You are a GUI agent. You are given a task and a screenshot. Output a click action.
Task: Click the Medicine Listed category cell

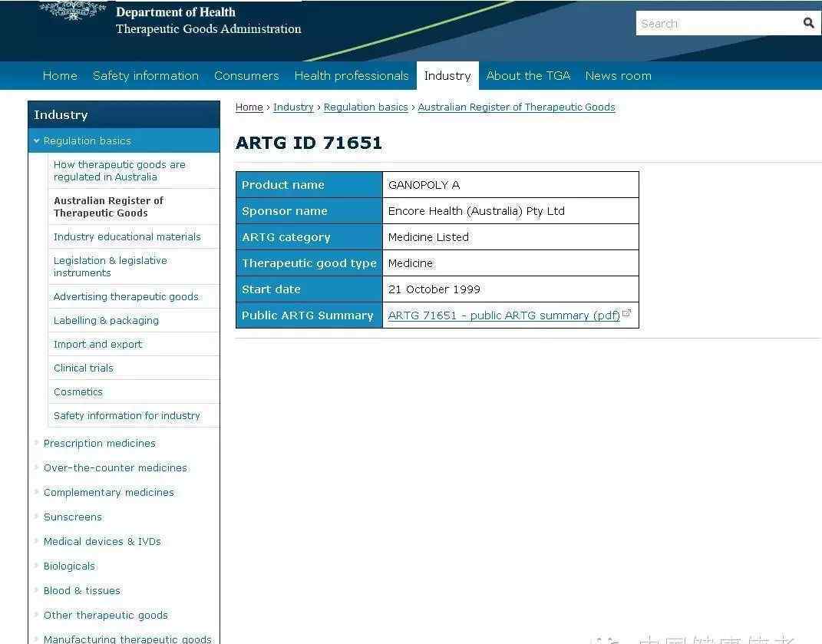pyautogui.click(x=510, y=237)
